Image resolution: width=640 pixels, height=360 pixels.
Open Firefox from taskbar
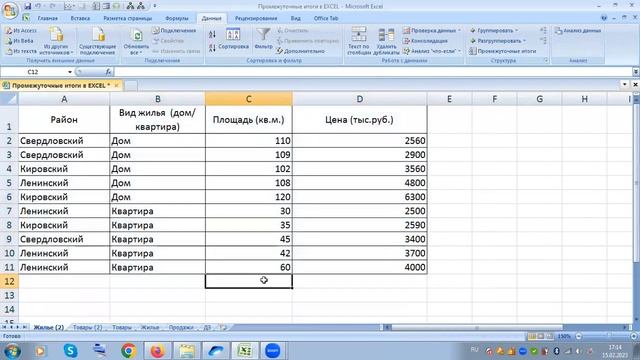(x=157, y=351)
